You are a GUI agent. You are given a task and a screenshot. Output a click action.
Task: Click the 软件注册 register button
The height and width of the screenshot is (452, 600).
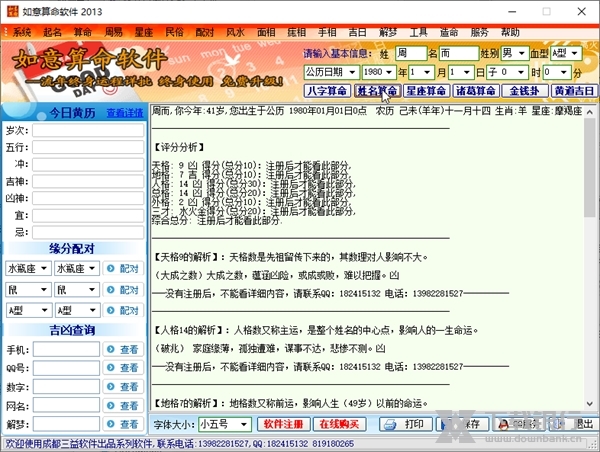283,424
